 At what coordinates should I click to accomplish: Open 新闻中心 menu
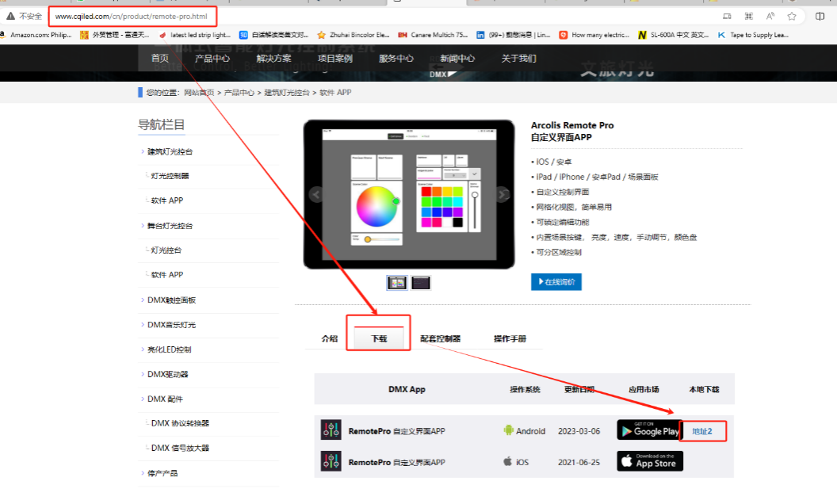[457, 58]
